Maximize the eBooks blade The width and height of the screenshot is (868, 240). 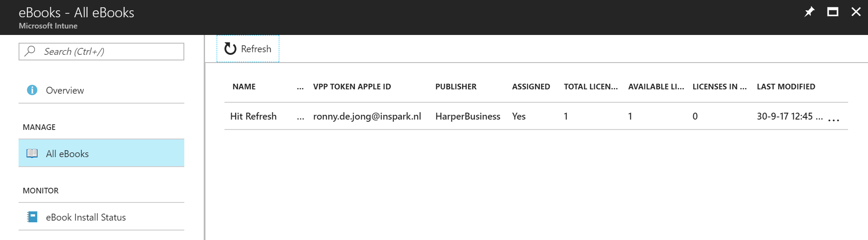click(x=833, y=12)
